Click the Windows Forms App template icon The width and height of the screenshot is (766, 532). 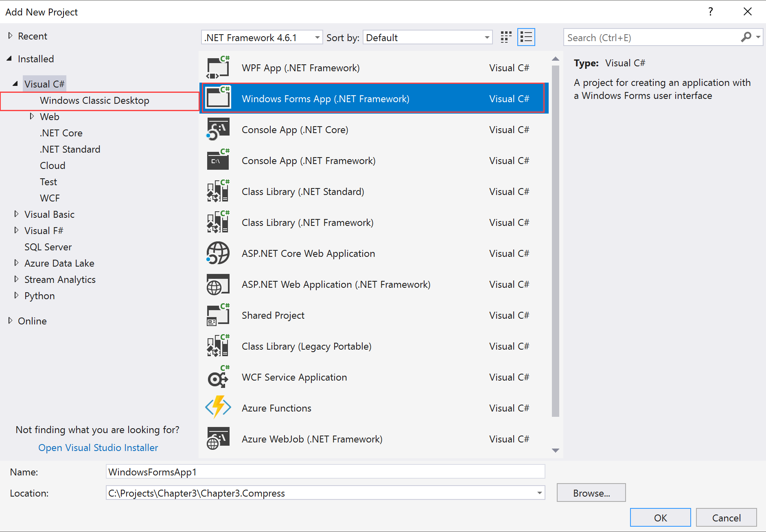tap(218, 98)
